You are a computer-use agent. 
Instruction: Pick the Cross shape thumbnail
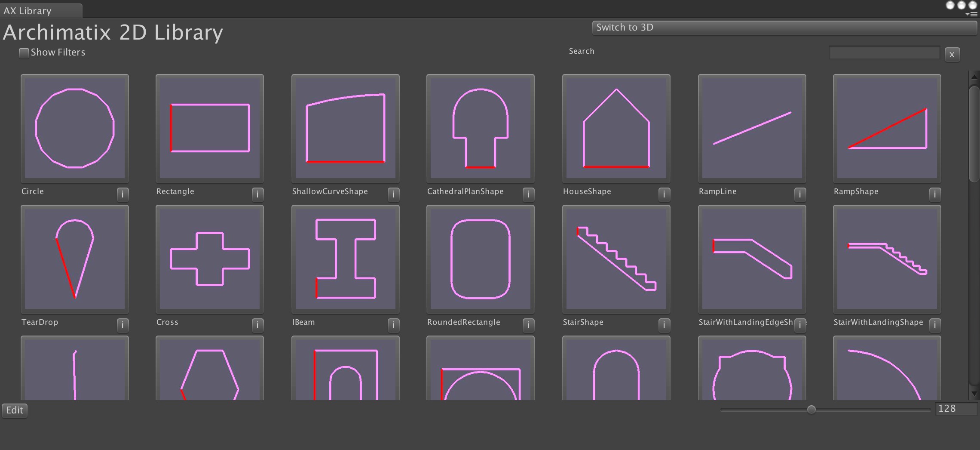click(210, 259)
